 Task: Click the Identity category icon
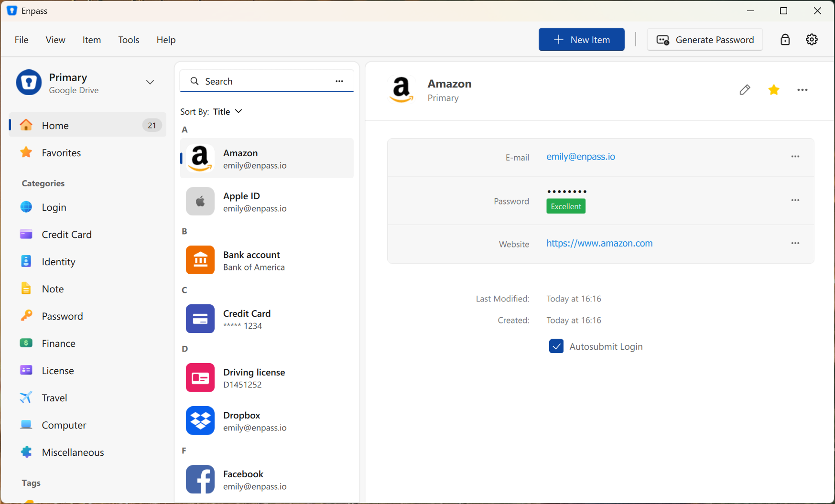(x=26, y=261)
